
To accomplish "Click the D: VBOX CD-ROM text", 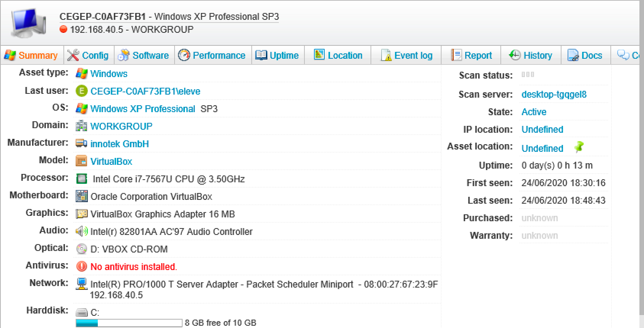I will point(129,249).
